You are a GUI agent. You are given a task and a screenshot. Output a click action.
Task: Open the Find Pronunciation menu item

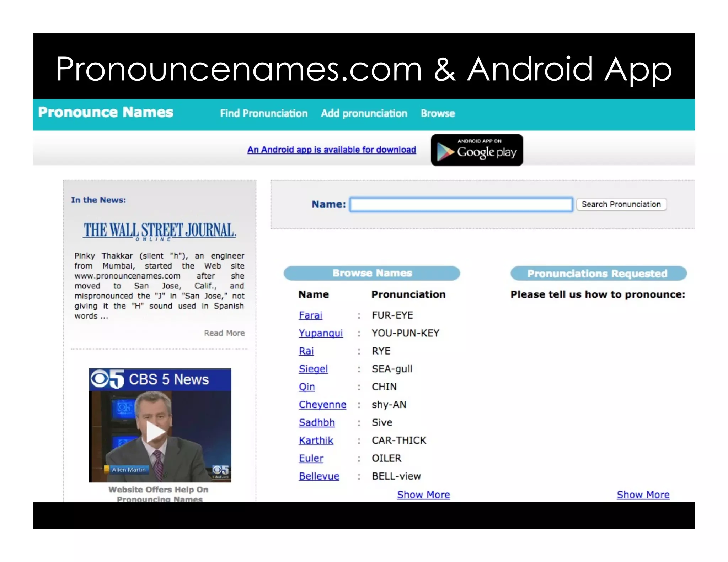[264, 113]
